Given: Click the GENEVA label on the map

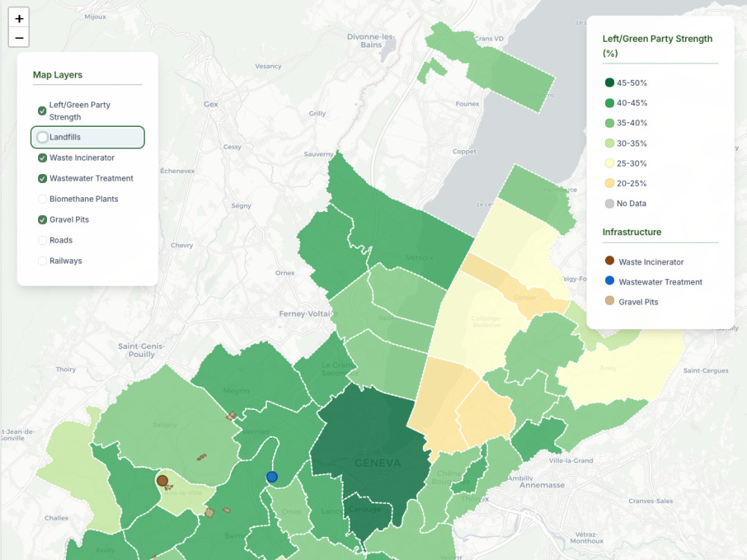Looking at the screenshot, I should (378, 463).
